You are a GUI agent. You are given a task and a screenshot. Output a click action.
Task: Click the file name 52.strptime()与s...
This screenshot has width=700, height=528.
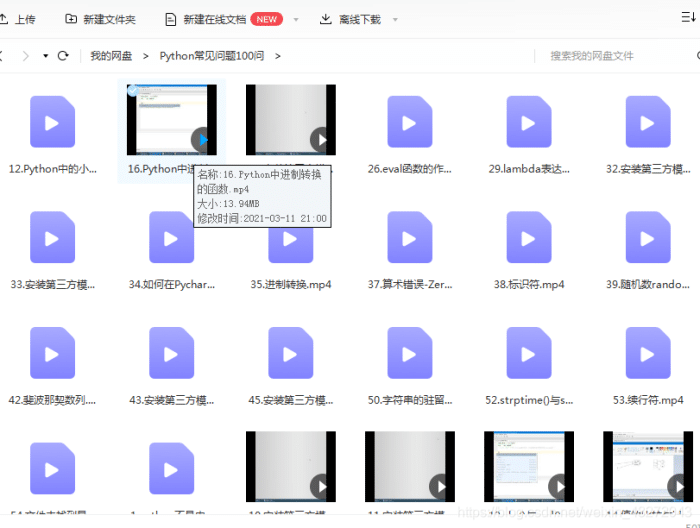529,400
